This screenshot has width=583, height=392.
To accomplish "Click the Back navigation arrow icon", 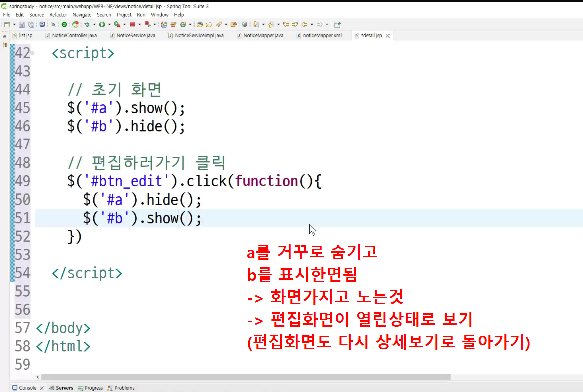I will coord(304,24).
